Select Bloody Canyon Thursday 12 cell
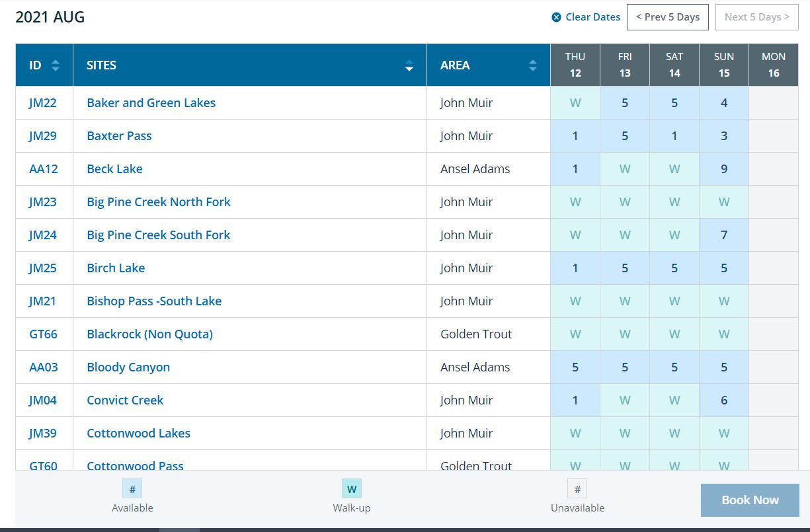 (575, 367)
